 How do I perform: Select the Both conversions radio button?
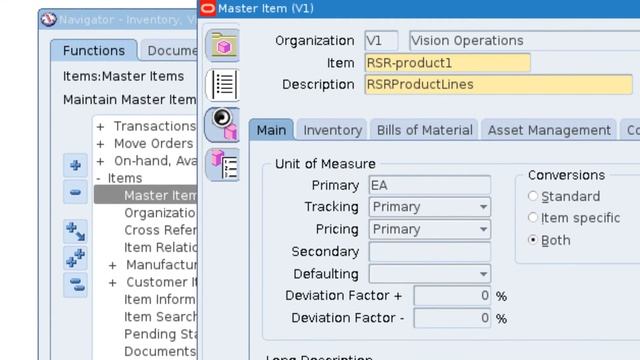pos(533,240)
